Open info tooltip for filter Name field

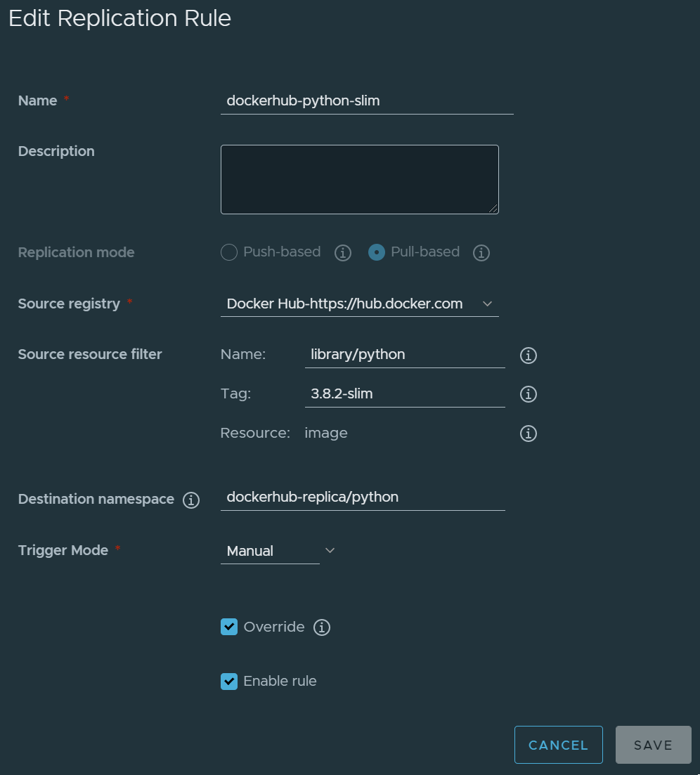coord(528,356)
